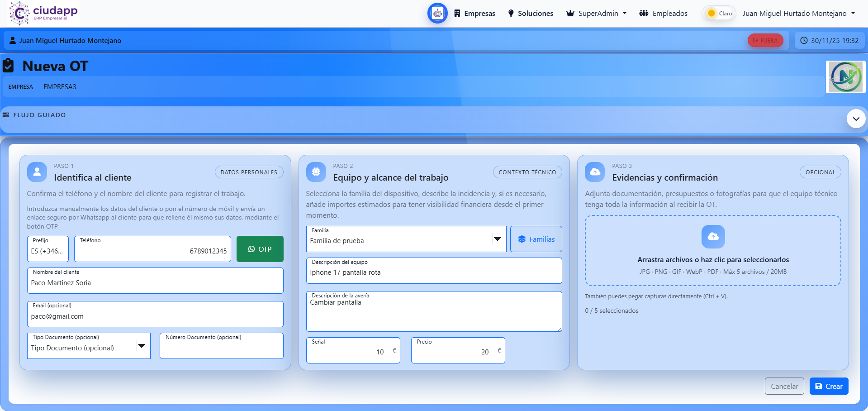
Task: Click the cloud upload icon in Paso 3
Action: [x=595, y=172]
